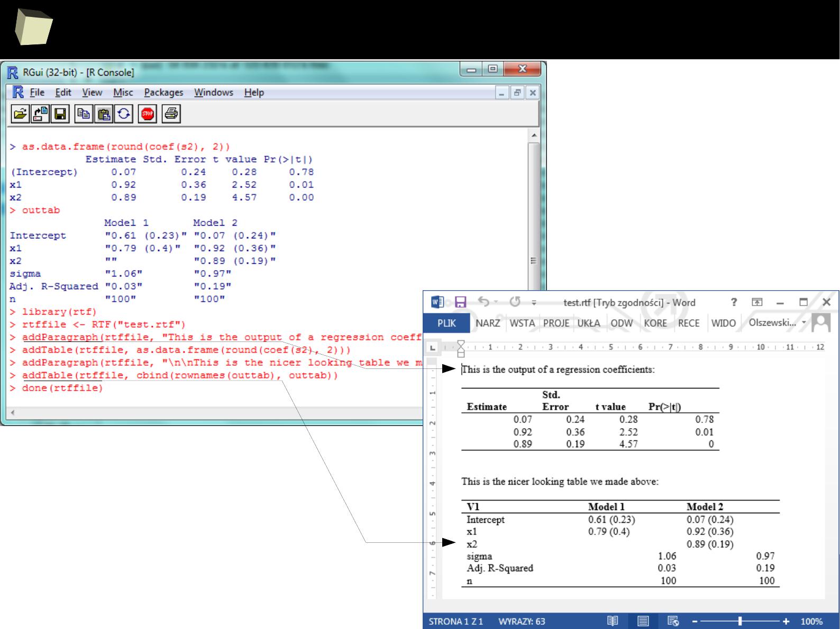Image resolution: width=840 pixels, height=629 pixels.
Task: Click the Copy and paste icon in RGui
Action: point(123,114)
